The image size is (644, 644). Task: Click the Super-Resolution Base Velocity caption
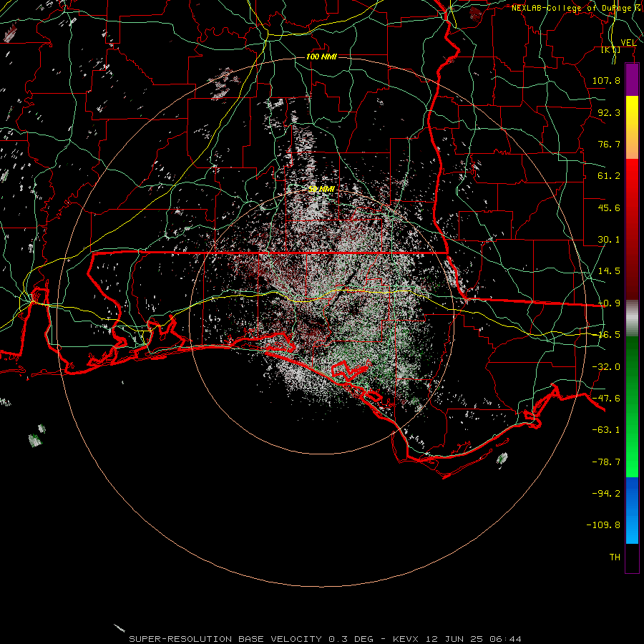[326, 639]
